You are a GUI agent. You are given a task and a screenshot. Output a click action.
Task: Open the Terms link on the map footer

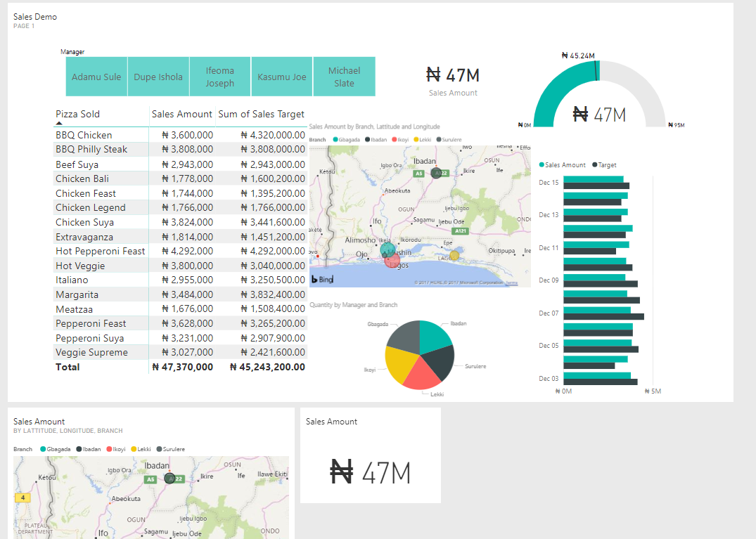511,283
